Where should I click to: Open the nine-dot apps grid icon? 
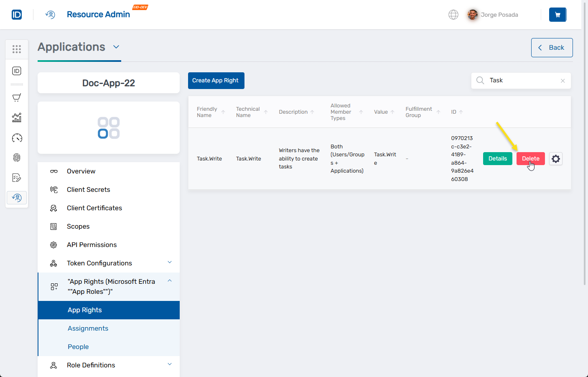[x=17, y=49]
